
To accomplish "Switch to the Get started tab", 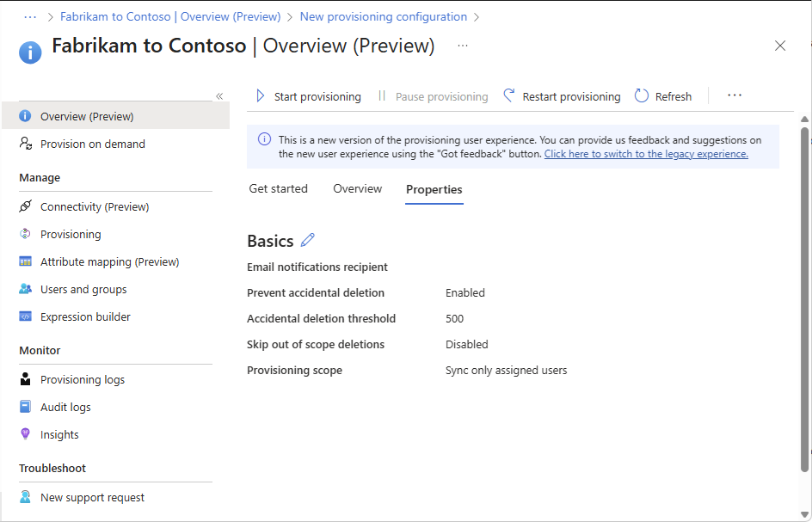I will tap(278, 188).
